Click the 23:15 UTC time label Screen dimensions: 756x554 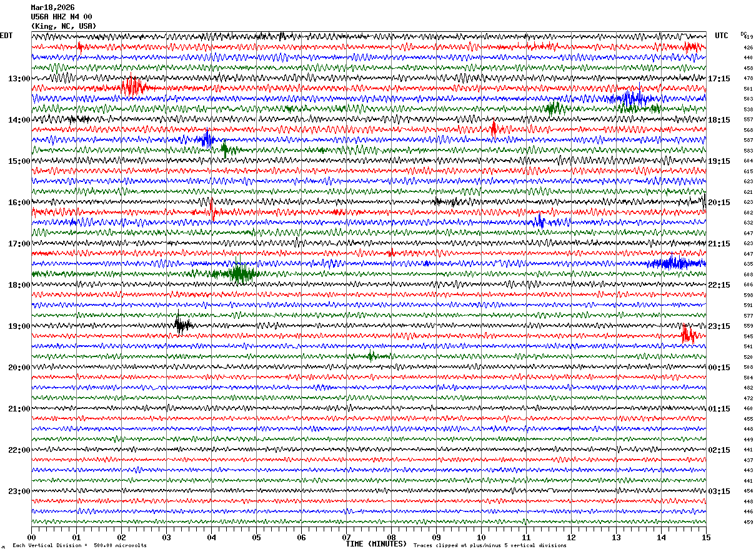(x=719, y=326)
